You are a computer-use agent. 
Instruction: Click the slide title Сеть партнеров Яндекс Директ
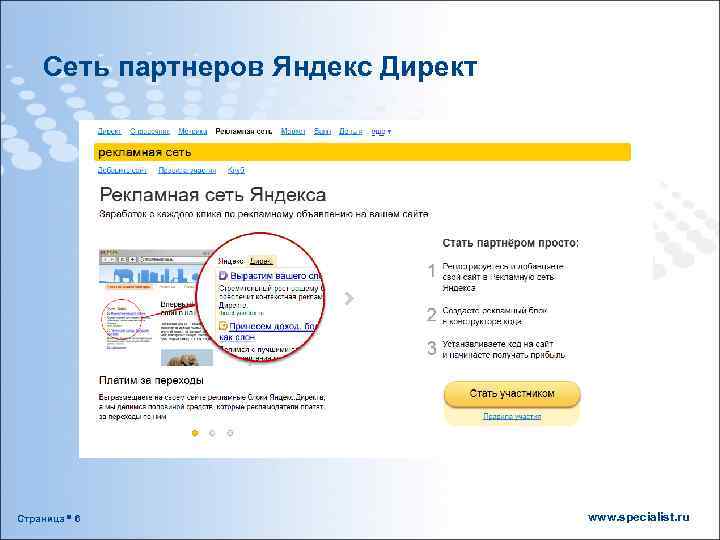260,67
